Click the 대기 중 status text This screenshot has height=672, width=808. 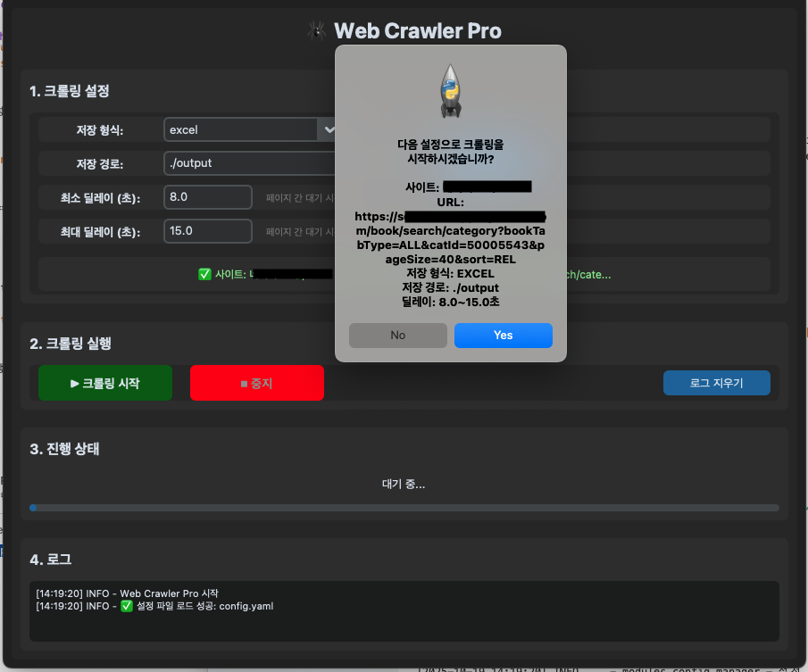pos(404,485)
